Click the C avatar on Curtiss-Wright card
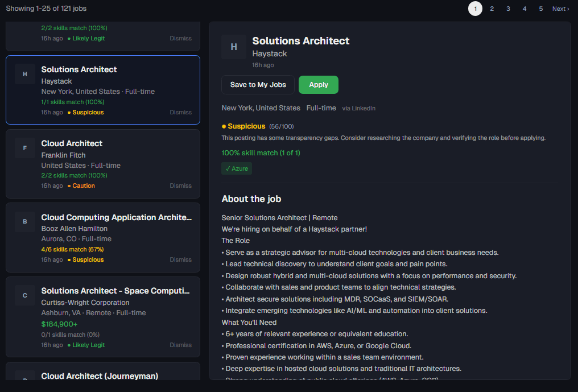 click(x=25, y=295)
